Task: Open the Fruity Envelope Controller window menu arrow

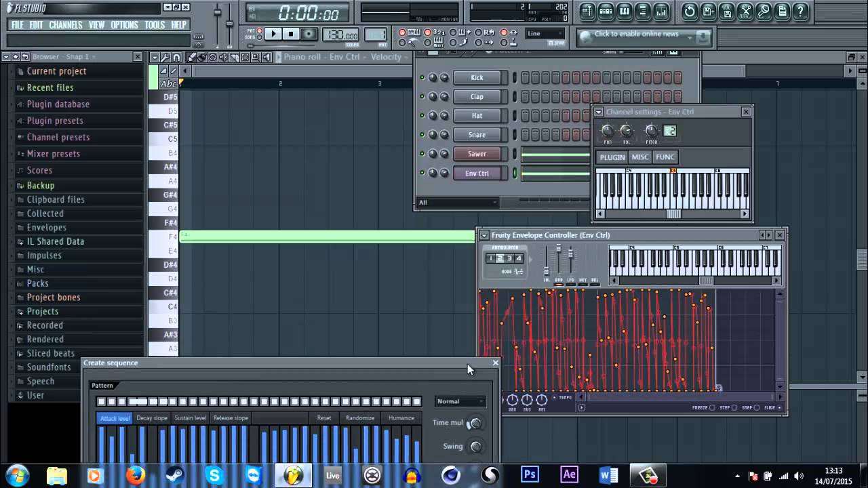Action: coord(484,235)
